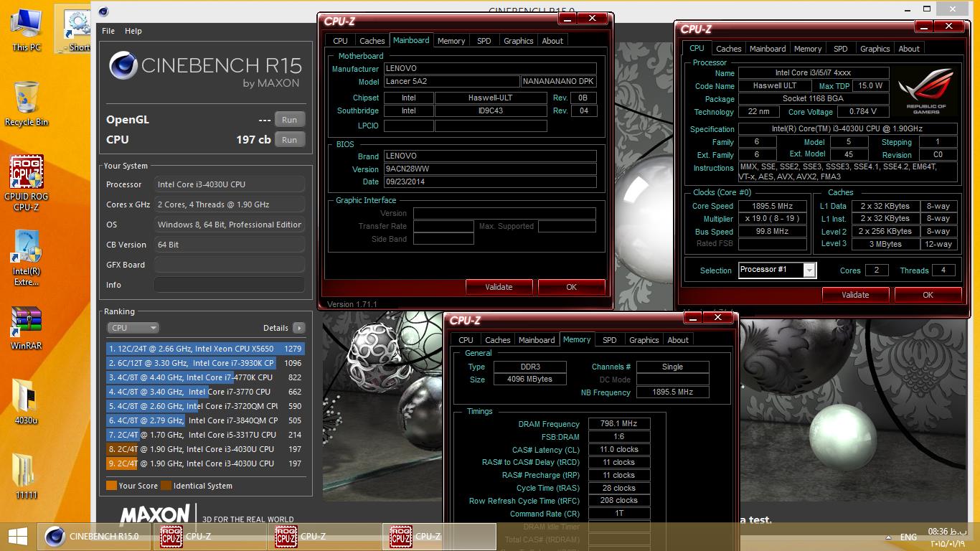Open the This PC desktop icon
980x551 pixels.
(27, 30)
